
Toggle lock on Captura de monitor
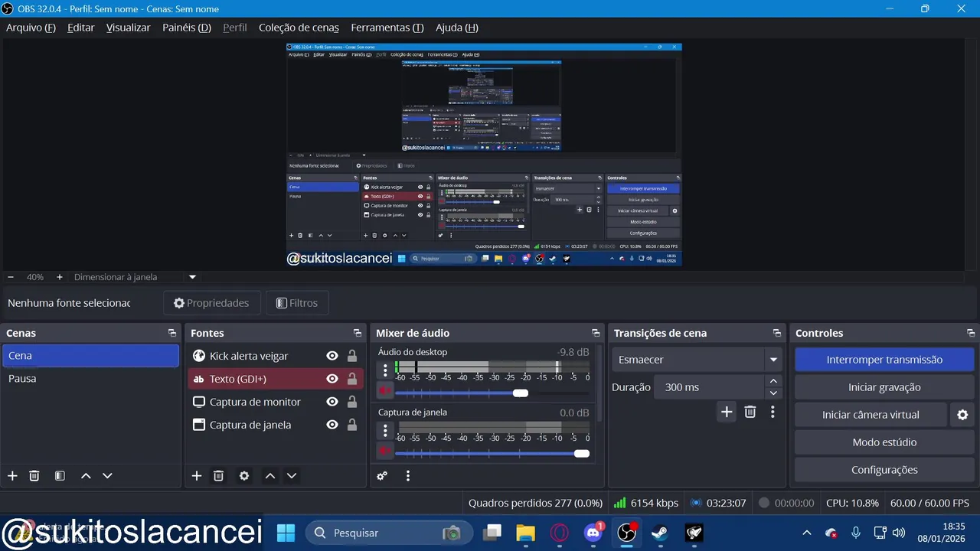pyautogui.click(x=352, y=402)
